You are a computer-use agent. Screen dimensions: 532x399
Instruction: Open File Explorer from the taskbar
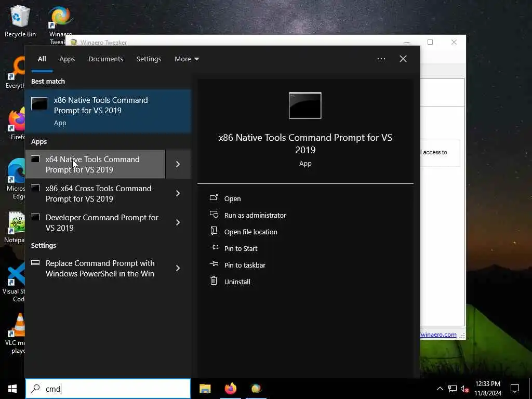tap(205, 389)
